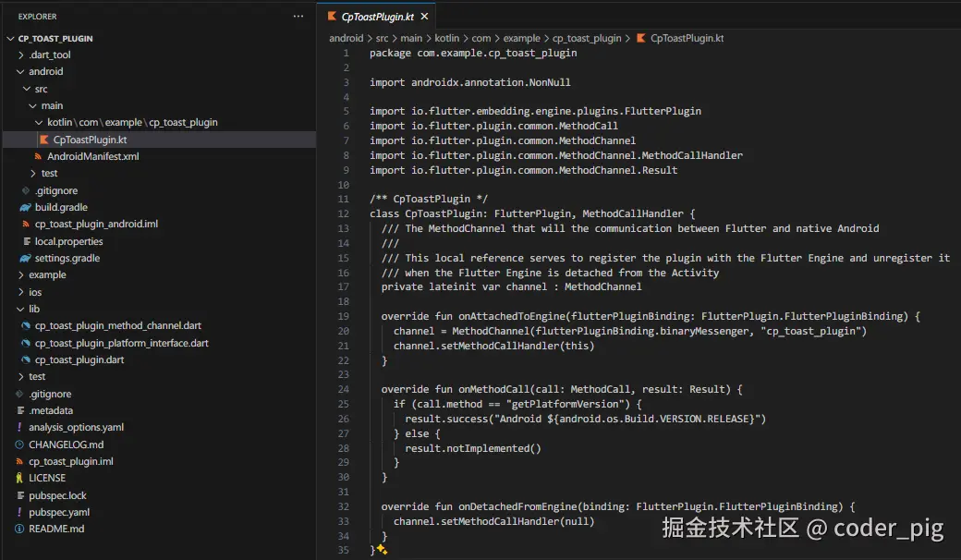Click the com breadcrumb segment
Image resolution: width=961 pixels, height=560 pixels.
coord(481,38)
